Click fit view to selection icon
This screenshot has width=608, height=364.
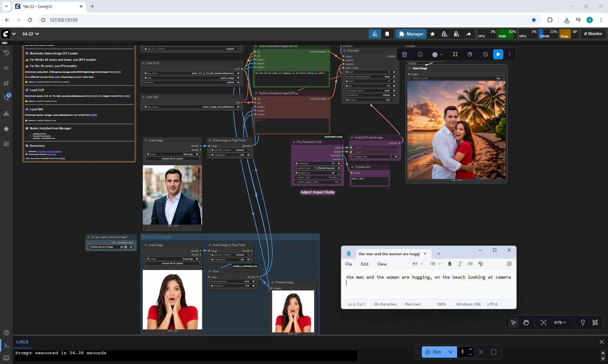pos(543,323)
